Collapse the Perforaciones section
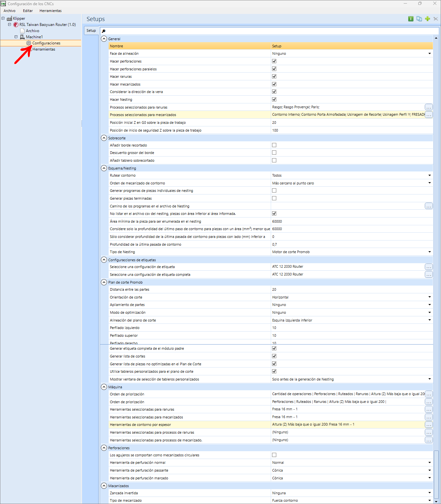 tap(104, 448)
